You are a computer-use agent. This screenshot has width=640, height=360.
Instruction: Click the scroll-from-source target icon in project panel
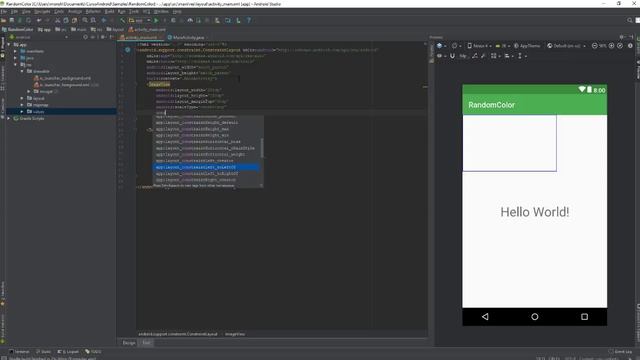click(x=85, y=37)
